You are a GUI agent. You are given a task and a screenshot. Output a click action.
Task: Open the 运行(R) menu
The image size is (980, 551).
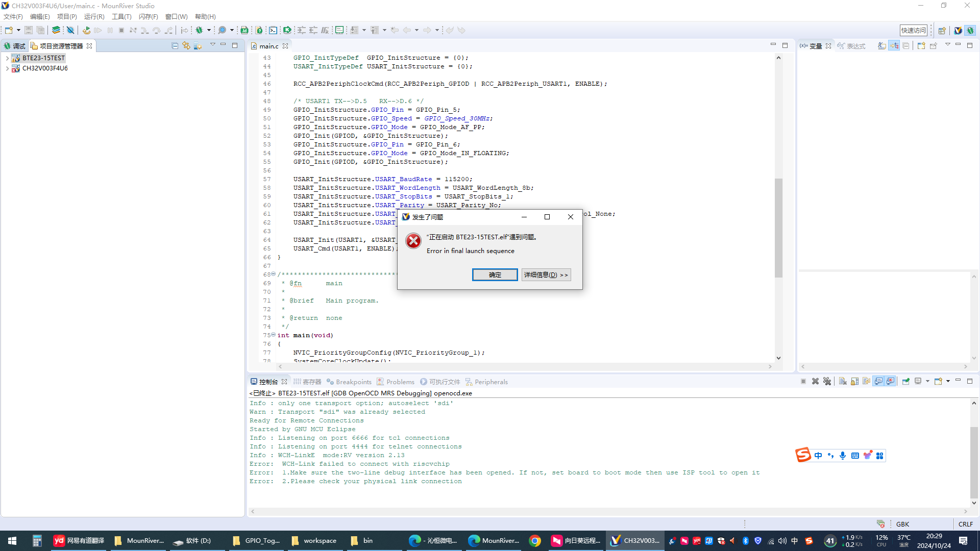(94, 17)
